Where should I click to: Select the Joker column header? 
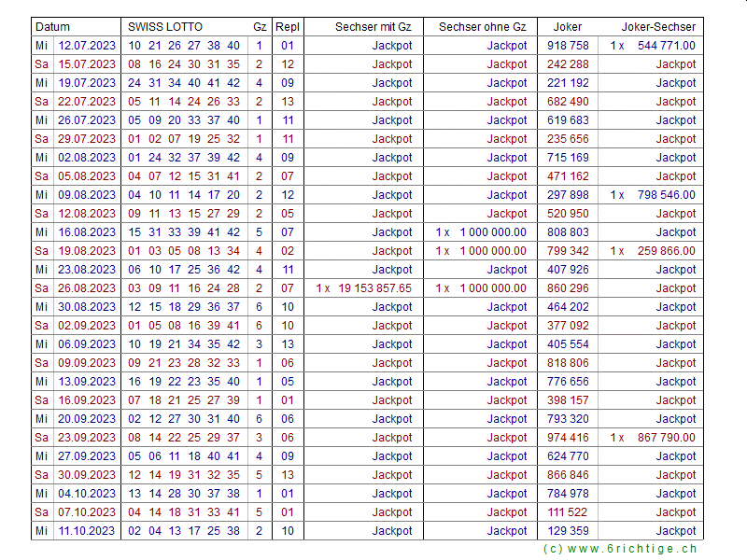pyautogui.click(x=567, y=27)
